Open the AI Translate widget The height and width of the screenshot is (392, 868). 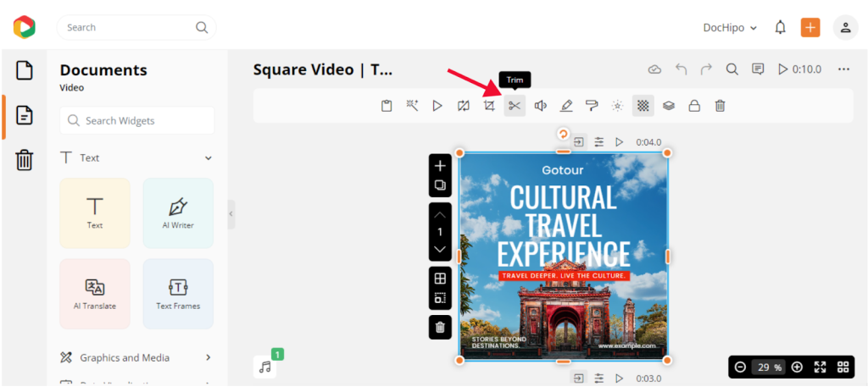[95, 294]
